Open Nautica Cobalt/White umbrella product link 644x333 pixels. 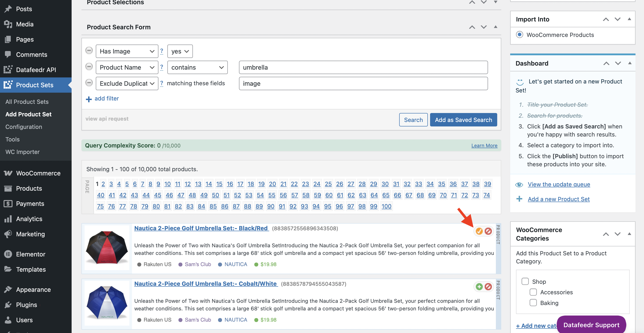[x=206, y=284]
